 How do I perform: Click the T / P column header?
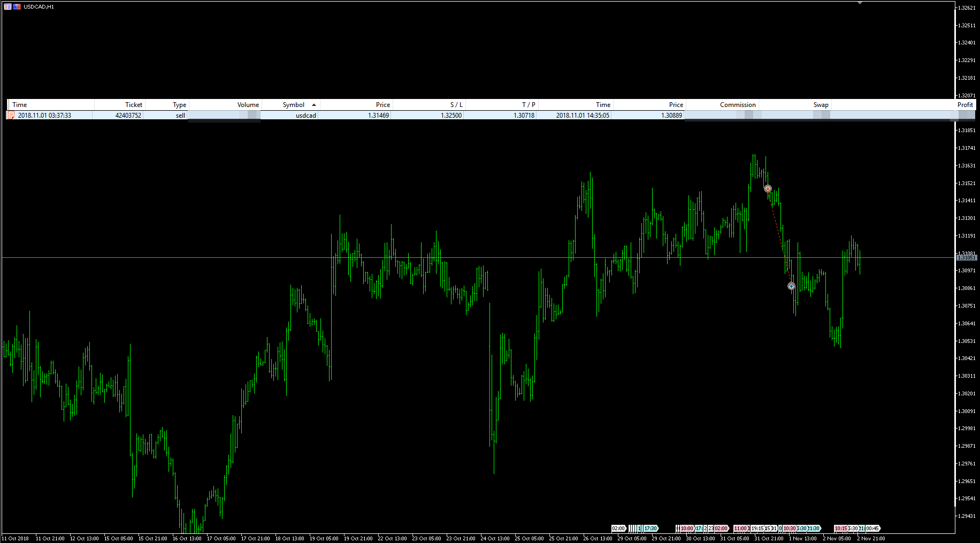point(501,105)
